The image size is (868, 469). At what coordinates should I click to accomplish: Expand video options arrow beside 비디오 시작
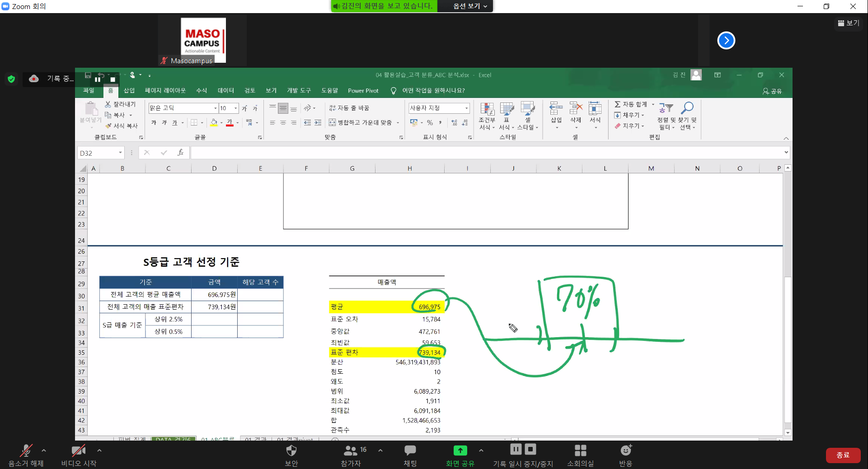click(x=99, y=450)
